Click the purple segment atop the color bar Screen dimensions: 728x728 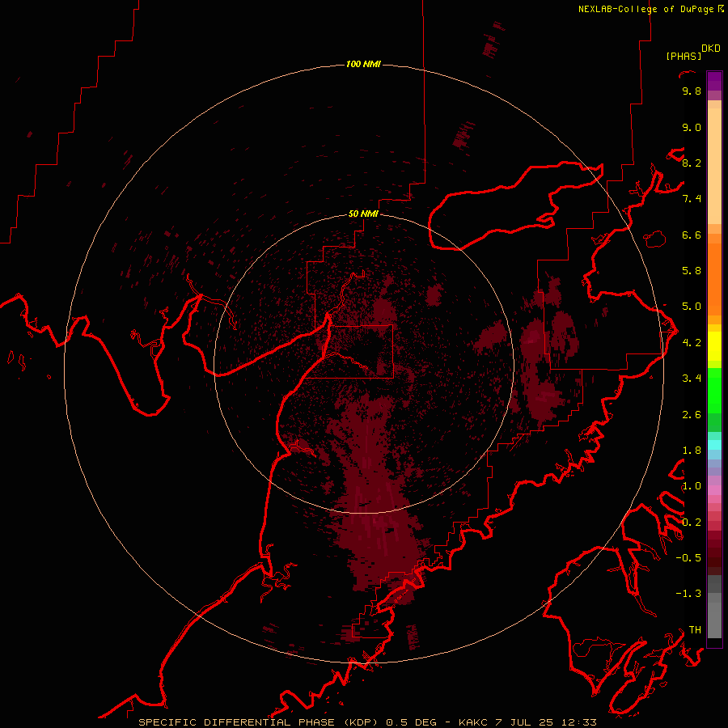pos(714,81)
